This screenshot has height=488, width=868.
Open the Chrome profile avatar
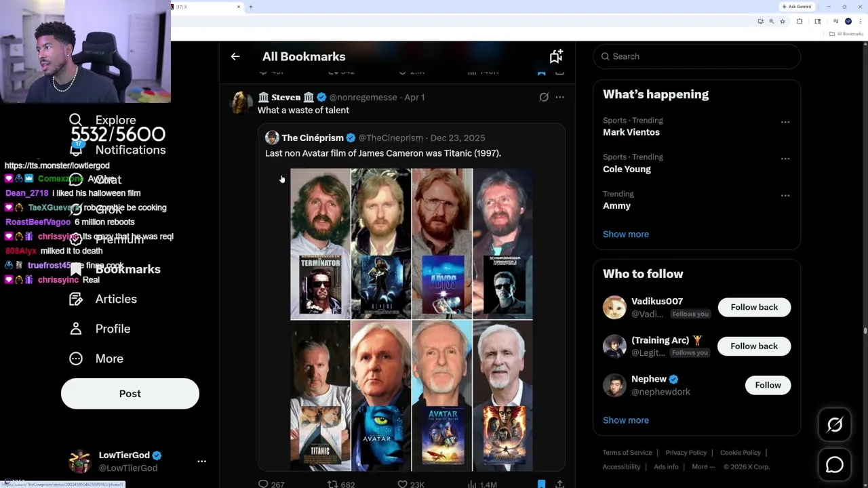pos(848,22)
